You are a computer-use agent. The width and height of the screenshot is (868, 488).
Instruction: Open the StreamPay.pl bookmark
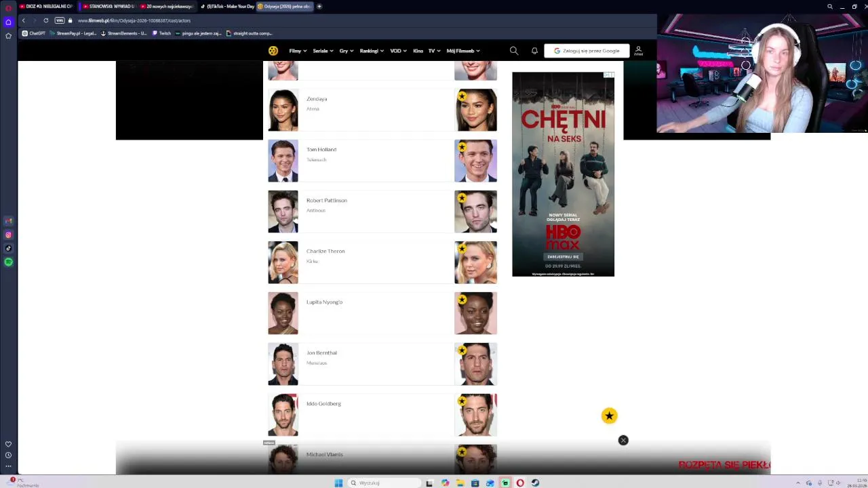click(x=73, y=33)
